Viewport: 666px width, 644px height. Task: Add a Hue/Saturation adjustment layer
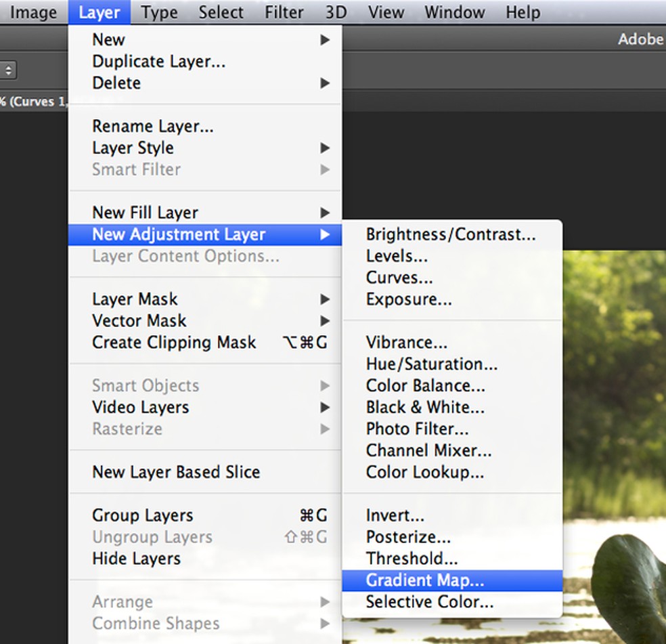432,364
